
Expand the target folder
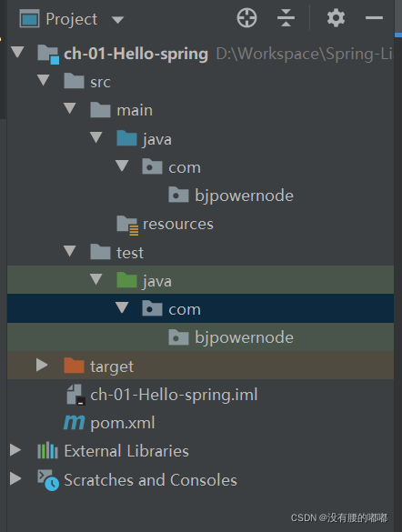pos(42,365)
